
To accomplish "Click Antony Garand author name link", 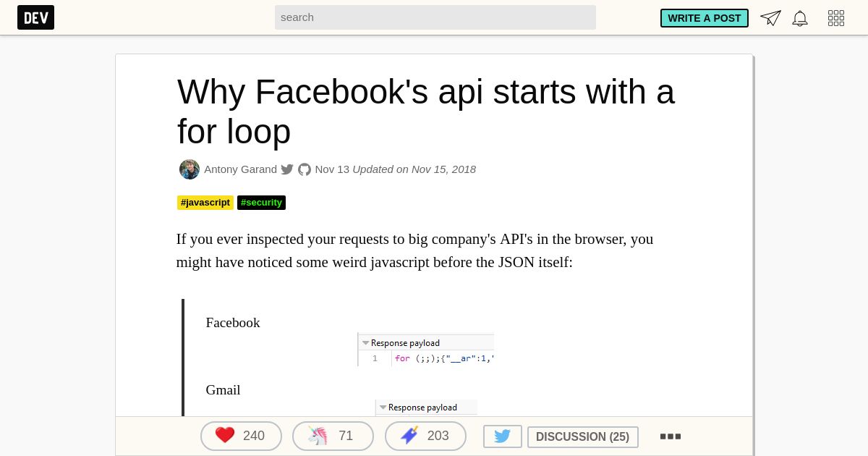I will [x=240, y=169].
